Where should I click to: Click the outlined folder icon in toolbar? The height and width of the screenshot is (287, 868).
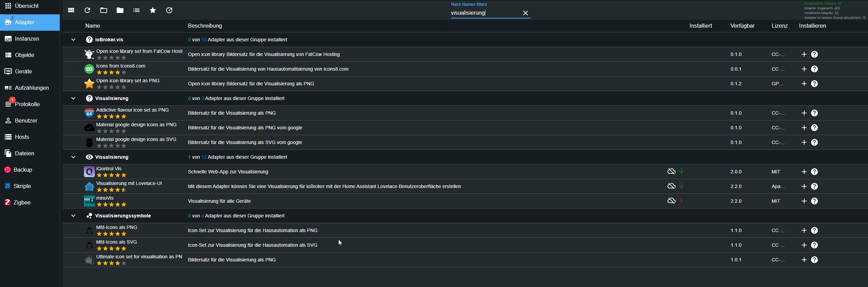[x=104, y=10]
